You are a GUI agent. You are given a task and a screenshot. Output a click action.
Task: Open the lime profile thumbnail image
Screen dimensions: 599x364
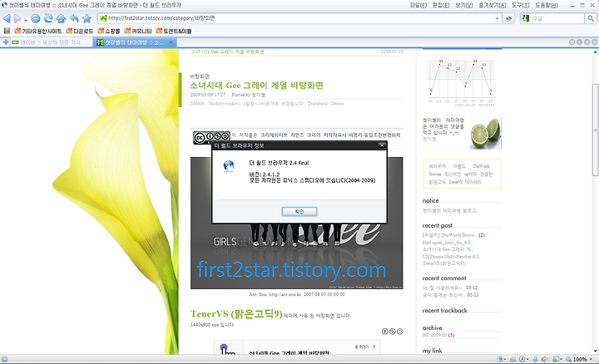click(486, 133)
